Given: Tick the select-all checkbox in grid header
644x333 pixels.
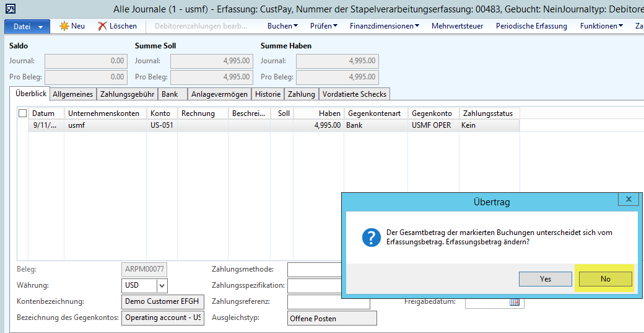Looking at the screenshot, I should click(23, 113).
